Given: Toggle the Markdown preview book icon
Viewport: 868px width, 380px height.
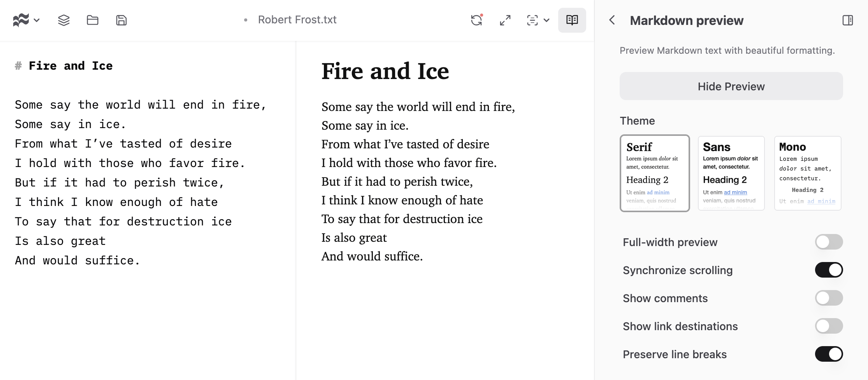Looking at the screenshot, I should 572,20.
